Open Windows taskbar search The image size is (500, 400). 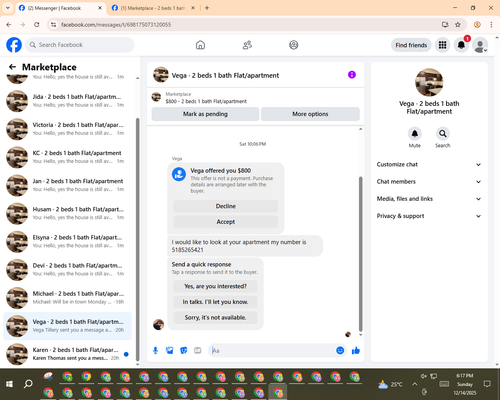28,384
